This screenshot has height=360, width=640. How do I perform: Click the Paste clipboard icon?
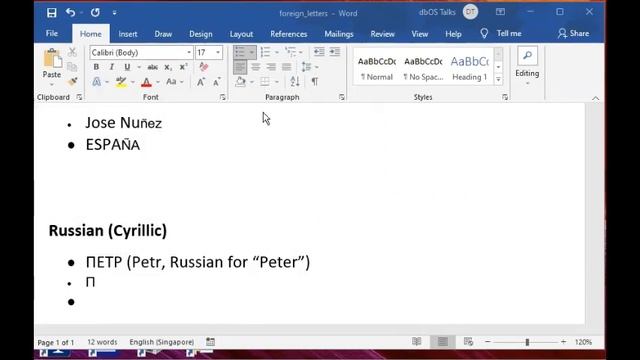[52, 58]
